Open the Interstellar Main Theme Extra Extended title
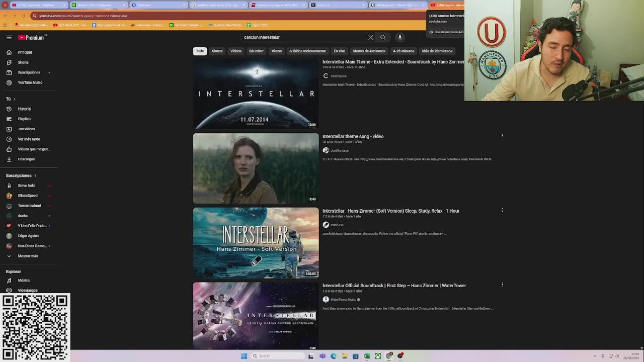This screenshot has width=644, height=362. [x=393, y=62]
